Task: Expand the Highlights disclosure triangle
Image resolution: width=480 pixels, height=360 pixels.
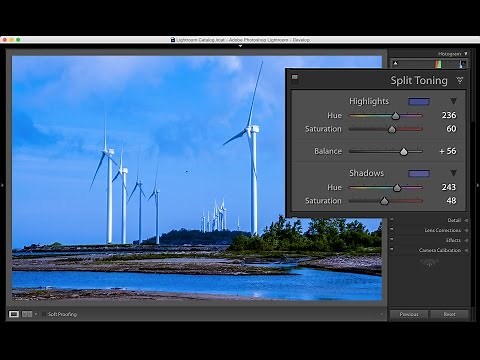Action: 453,101
